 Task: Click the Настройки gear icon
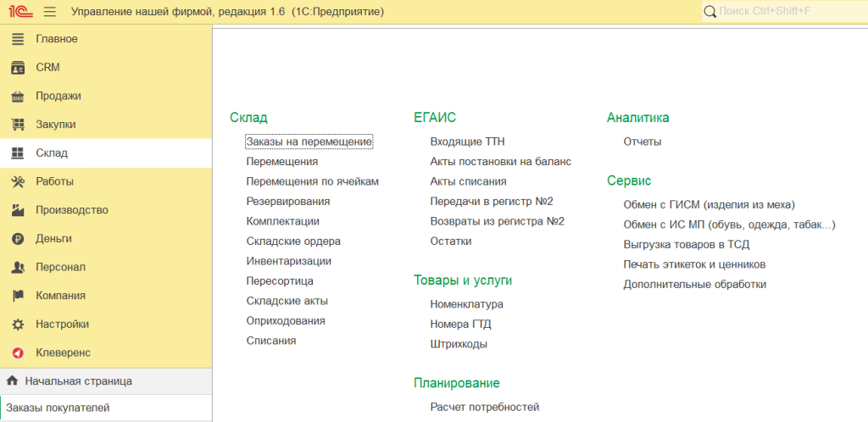tap(19, 324)
